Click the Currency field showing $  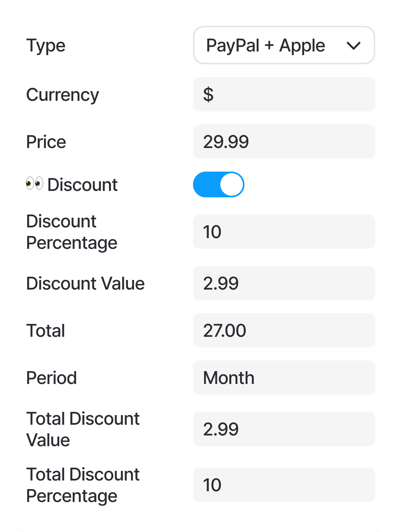(284, 94)
